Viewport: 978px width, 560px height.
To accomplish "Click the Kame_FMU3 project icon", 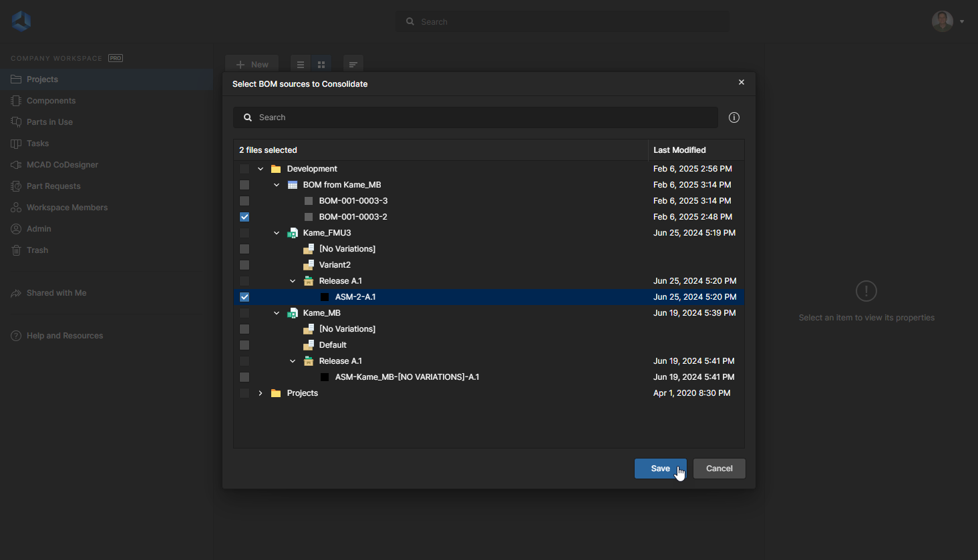I will (293, 233).
